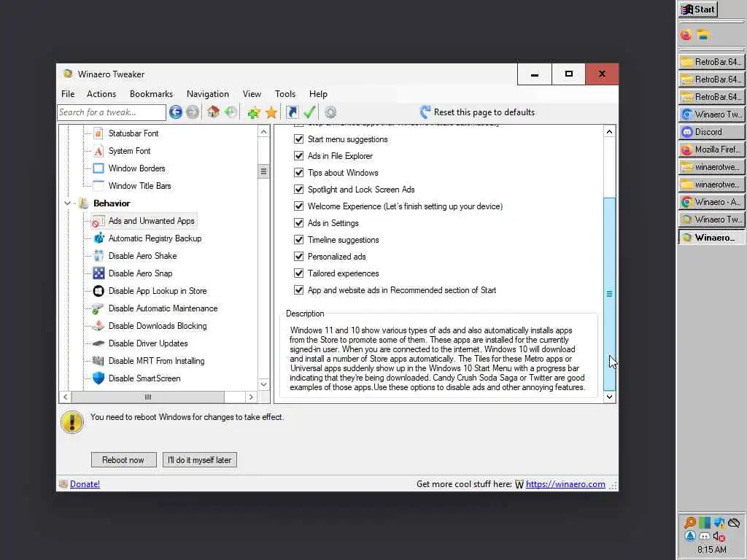747x560 pixels.
Task: Toggle Tailored experiences checkbox
Action: 298,273
